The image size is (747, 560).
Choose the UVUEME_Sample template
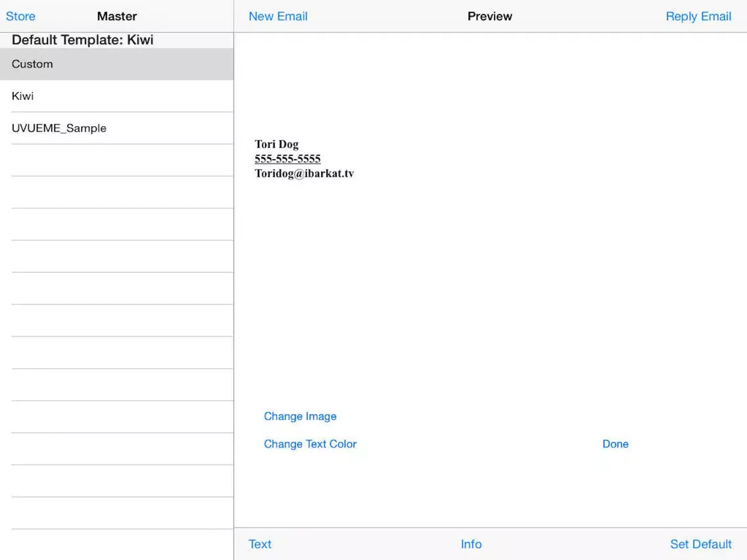tap(116, 128)
